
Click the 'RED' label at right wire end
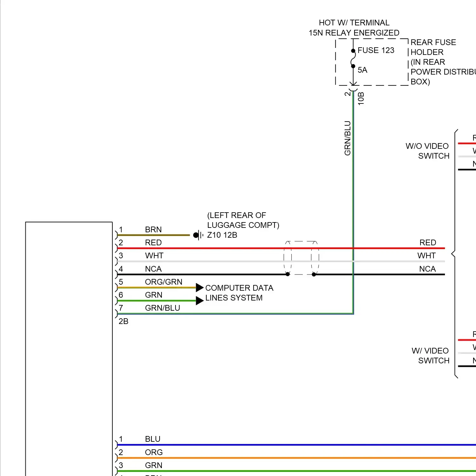coord(428,243)
